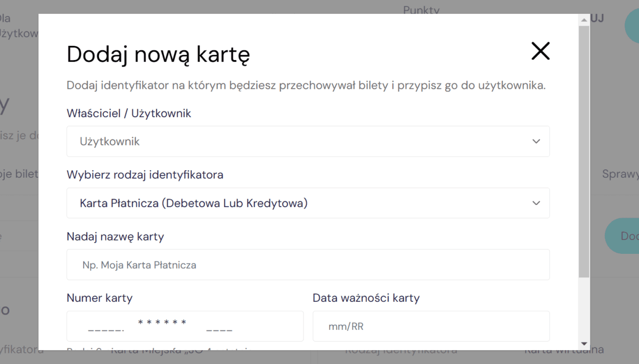Image resolution: width=639 pixels, height=364 pixels.
Task: Click the Nadaj nazwę karty label
Action: (x=115, y=236)
